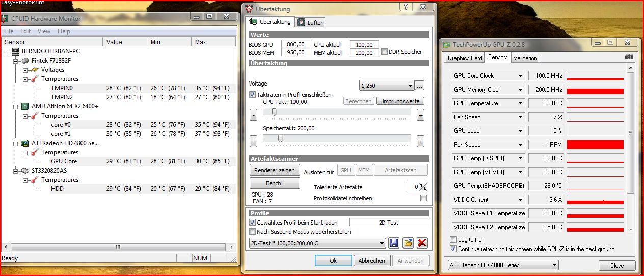This screenshot has height=276, width=644.
Task: Click the Abbrechen button
Action: [x=371, y=261]
